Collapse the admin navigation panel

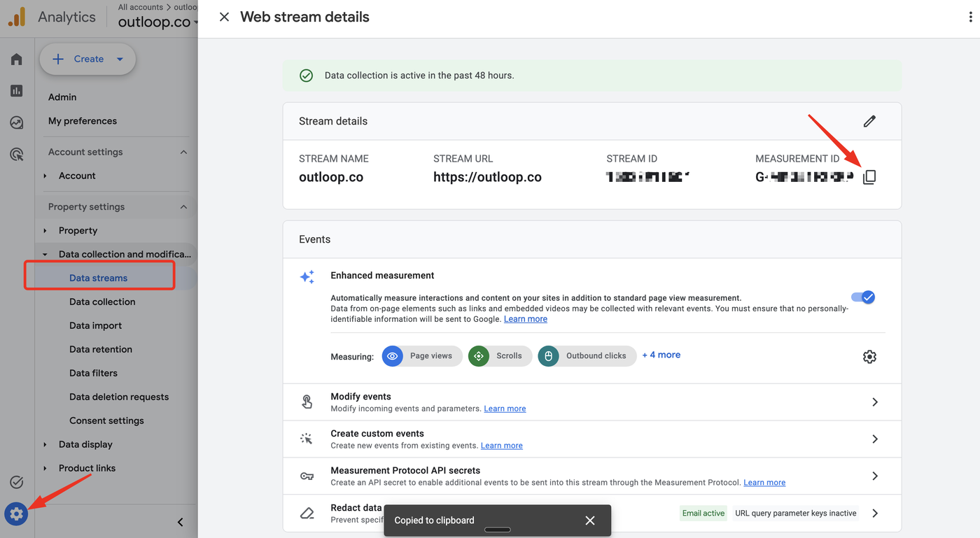pyautogui.click(x=181, y=522)
